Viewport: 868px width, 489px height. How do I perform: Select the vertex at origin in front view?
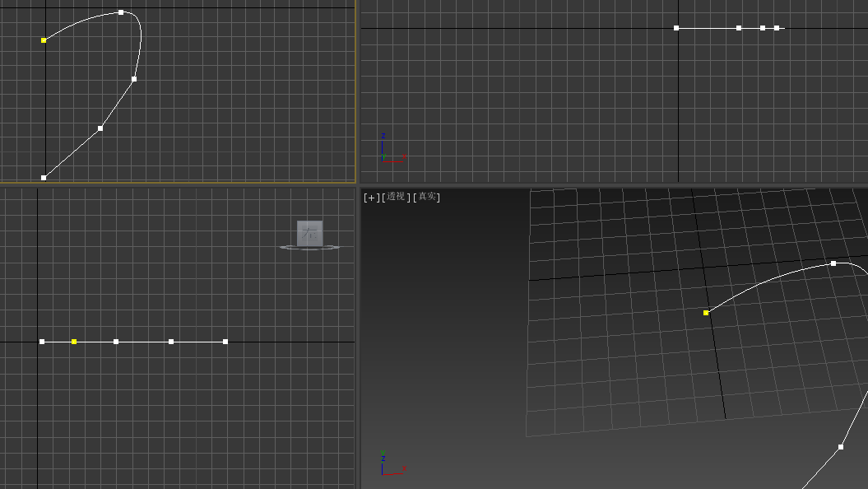[676, 28]
